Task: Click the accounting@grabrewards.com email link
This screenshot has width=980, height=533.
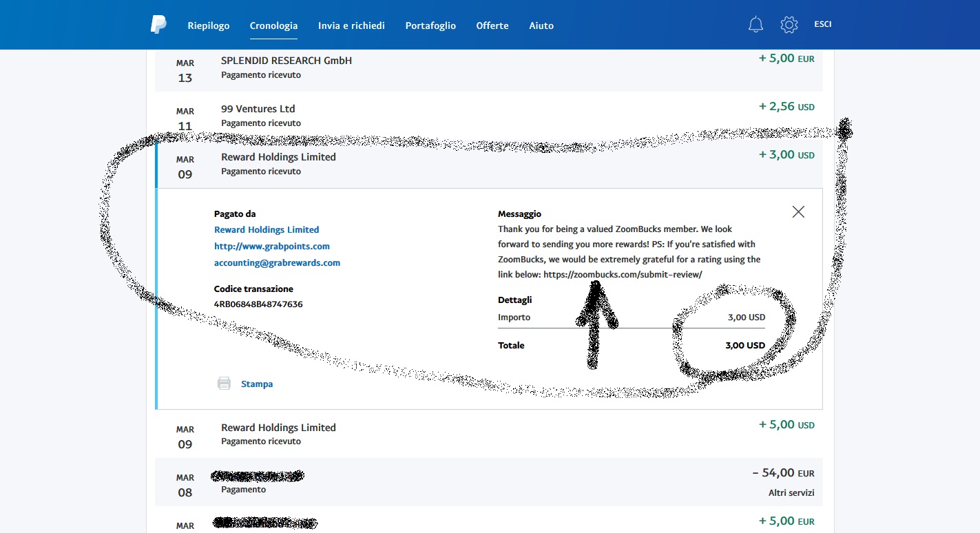Action: 277,263
